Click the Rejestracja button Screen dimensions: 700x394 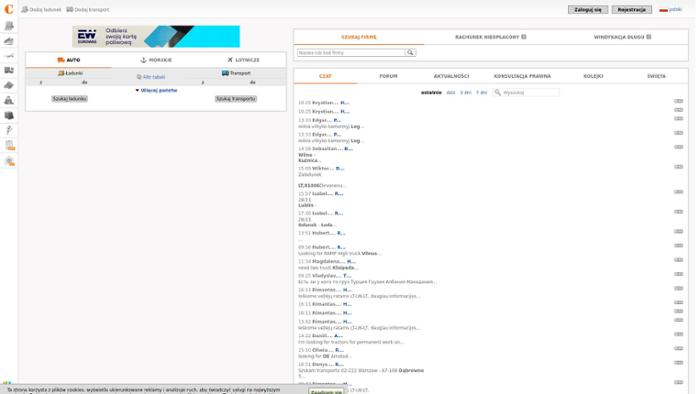pos(631,9)
